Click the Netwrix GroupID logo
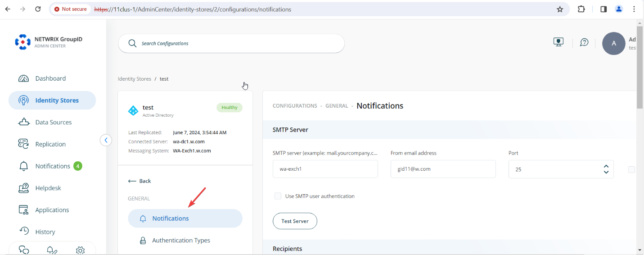 coord(49,42)
